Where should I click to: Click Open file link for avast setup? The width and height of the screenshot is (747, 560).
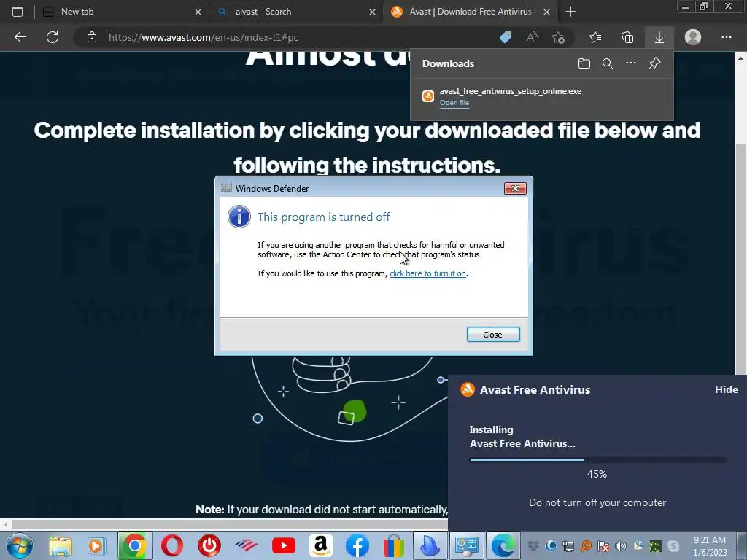coord(454,103)
